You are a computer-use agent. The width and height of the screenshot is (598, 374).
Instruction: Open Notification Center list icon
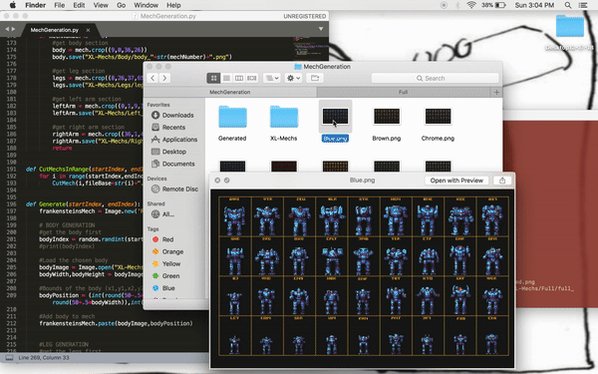click(583, 5)
